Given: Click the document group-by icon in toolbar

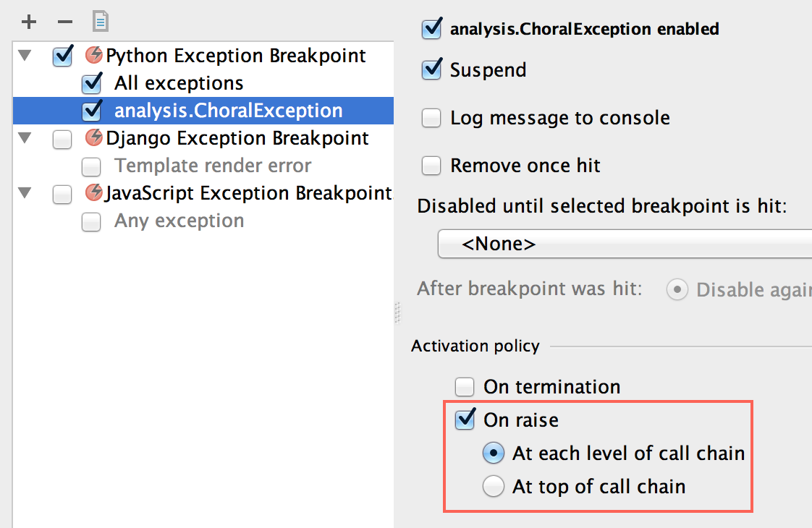Looking at the screenshot, I should 100,22.
